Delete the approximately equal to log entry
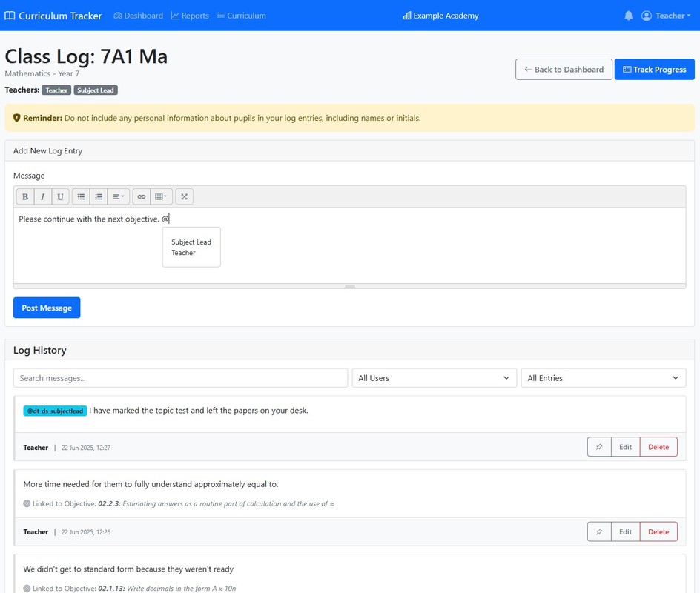This screenshot has width=700, height=593. pyautogui.click(x=658, y=531)
